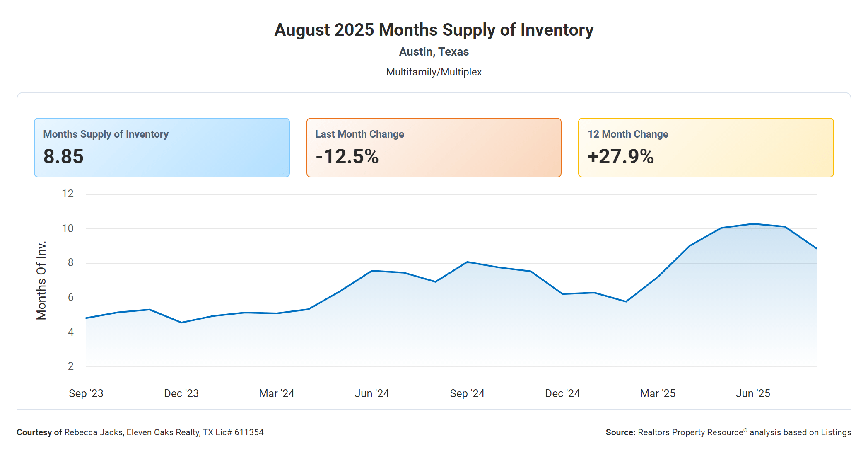This screenshot has height=456, width=868.
Task: Click the Sep '23 axis label
Action: 86,393
